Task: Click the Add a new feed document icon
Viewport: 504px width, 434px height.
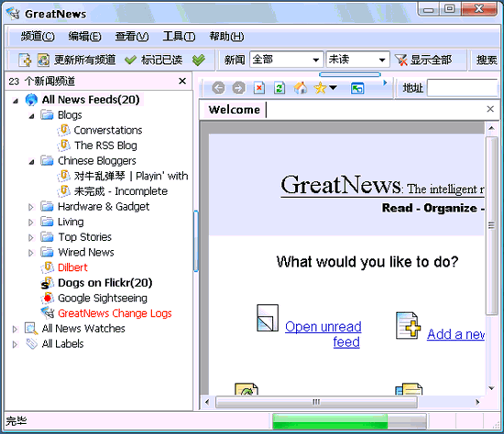Action: (408, 325)
